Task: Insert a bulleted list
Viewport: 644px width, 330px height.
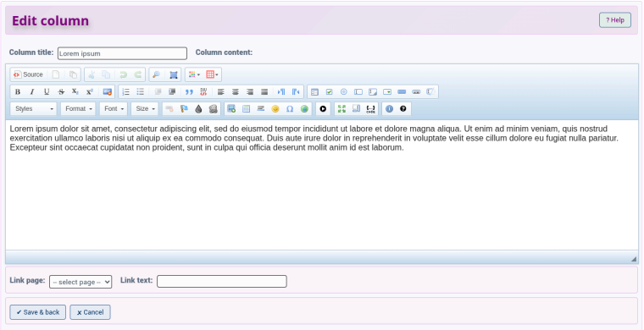Action: (x=141, y=92)
